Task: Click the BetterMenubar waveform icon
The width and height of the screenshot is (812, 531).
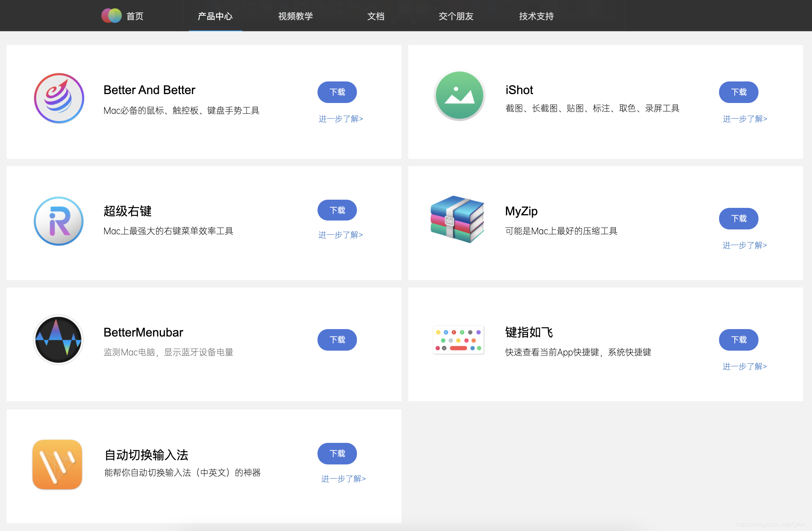Action: pyautogui.click(x=58, y=339)
